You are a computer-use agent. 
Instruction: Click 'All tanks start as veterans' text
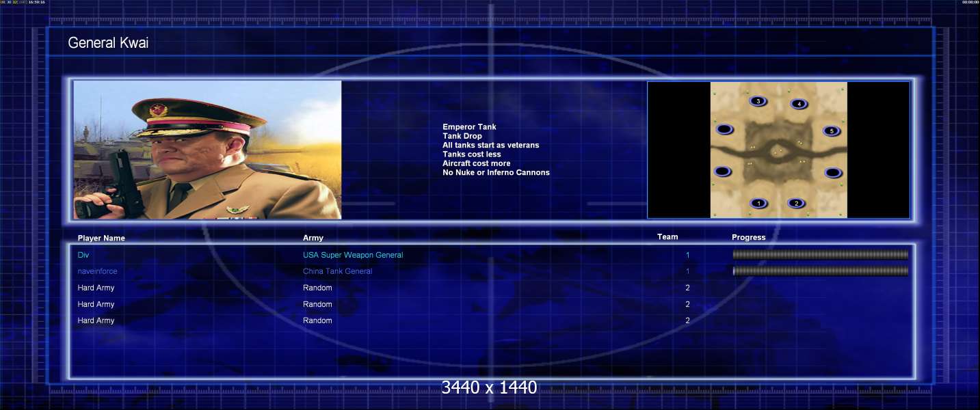point(490,145)
